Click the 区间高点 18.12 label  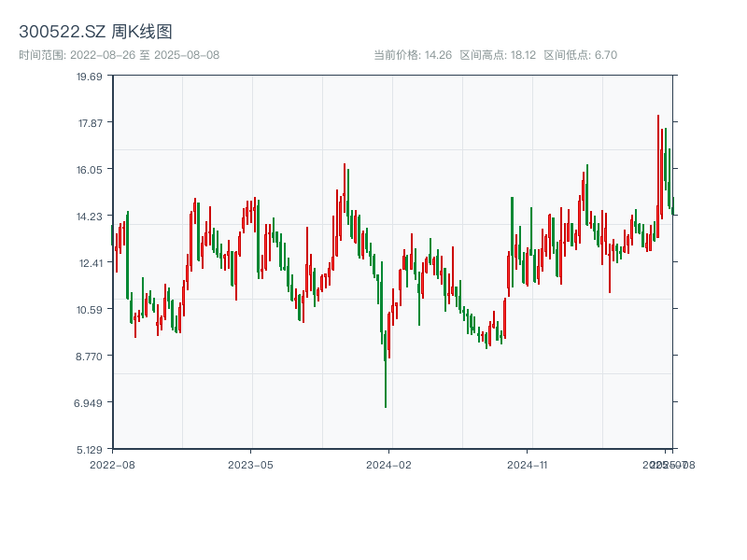(498, 55)
